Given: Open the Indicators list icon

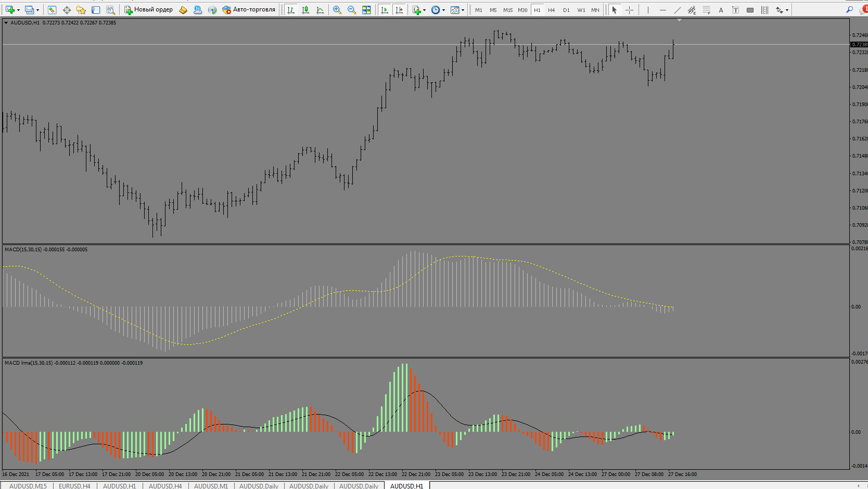Looking at the screenshot, I should coord(416,10).
